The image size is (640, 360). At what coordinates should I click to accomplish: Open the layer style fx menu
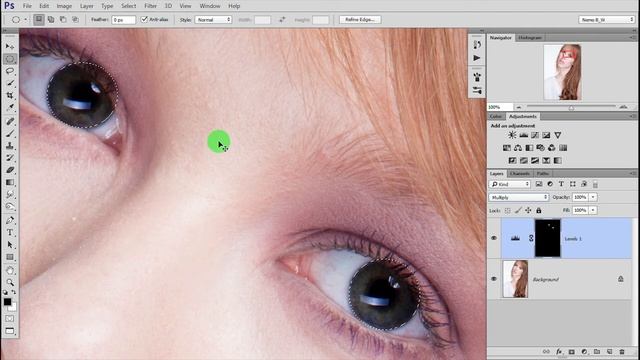coord(559,352)
